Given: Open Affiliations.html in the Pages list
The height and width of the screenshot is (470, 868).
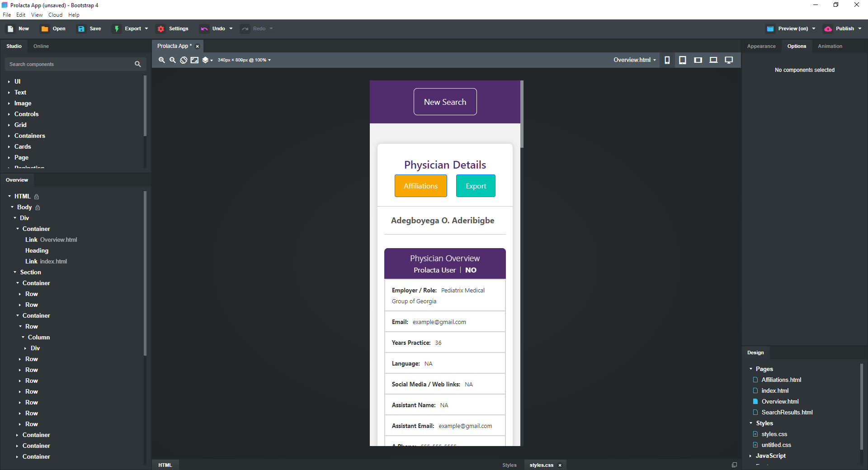Looking at the screenshot, I should [781, 380].
